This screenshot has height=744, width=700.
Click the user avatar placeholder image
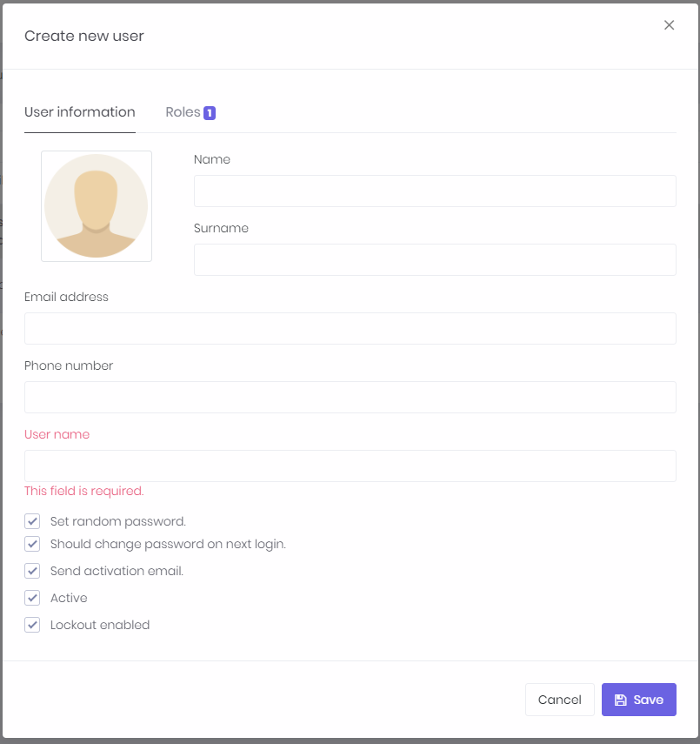pyautogui.click(x=96, y=205)
